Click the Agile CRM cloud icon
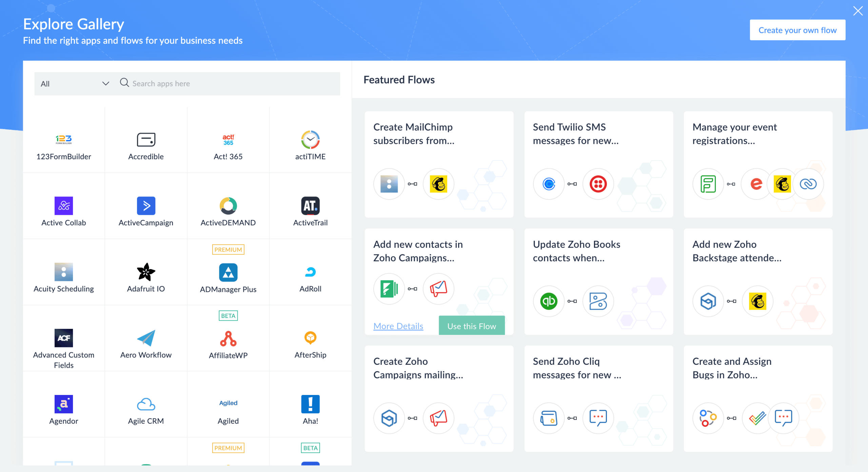The width and height of the screenshot is (868, 472). point(146,404)
